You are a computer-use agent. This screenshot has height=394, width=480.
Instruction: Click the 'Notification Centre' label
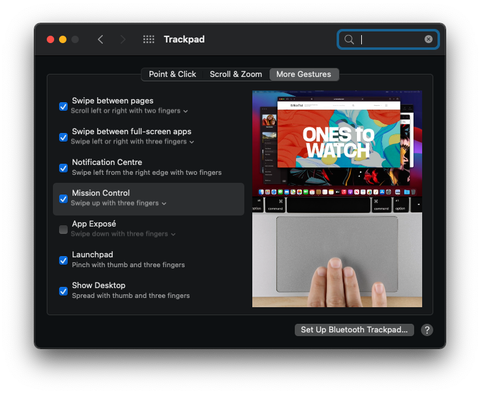click(107, 162)
